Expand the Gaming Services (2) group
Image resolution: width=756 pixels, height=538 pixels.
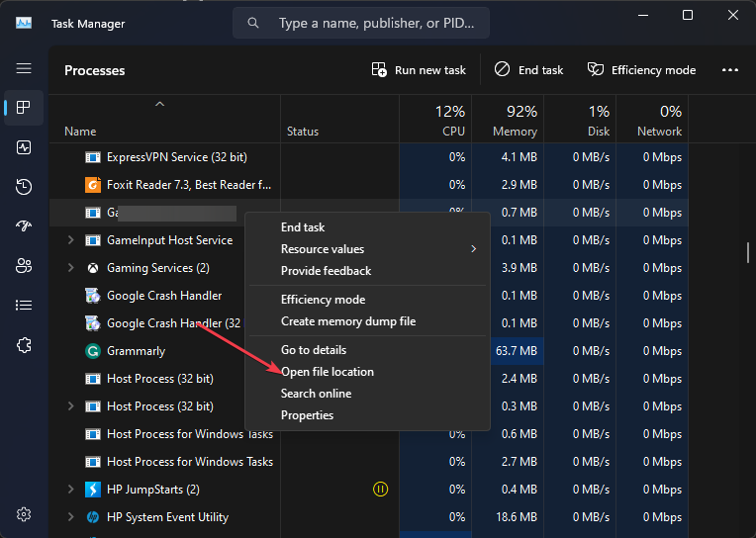[x=71, y=268]
